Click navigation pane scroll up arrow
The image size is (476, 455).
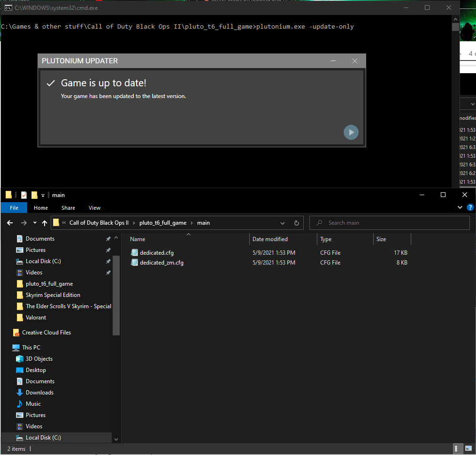tap(116, 238)
